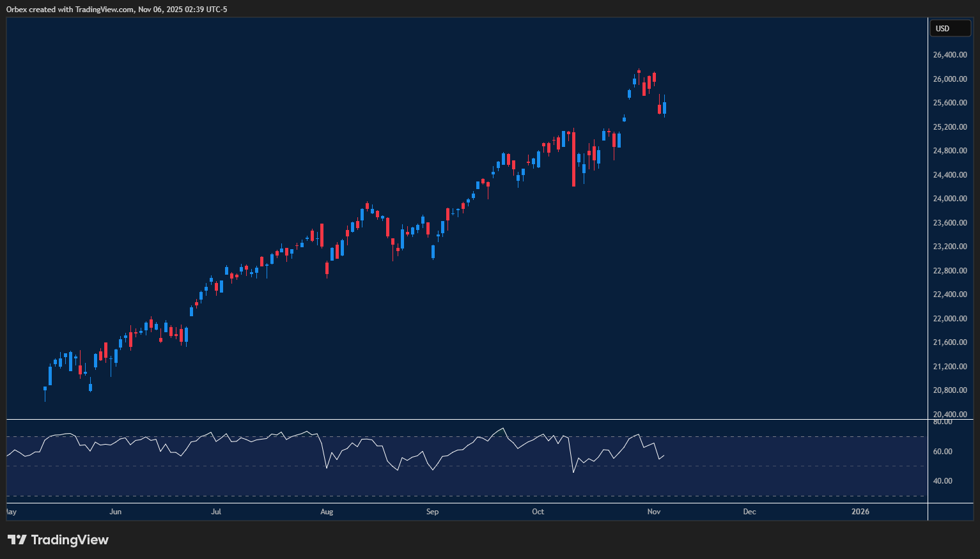Click the Jun label on time axis

pyautogui.click(x=115, y=512)
